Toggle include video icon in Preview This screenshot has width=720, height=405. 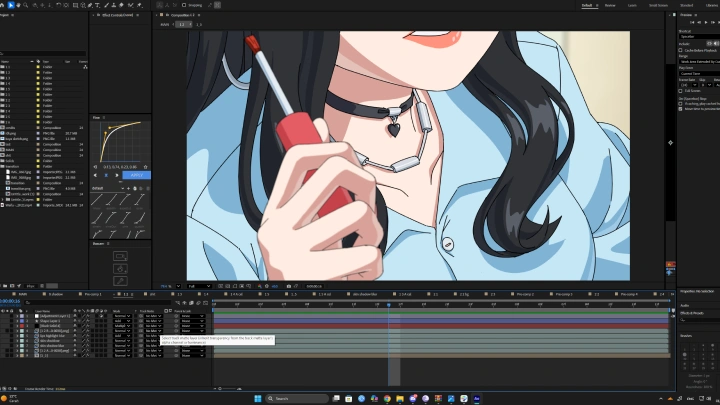709,44
